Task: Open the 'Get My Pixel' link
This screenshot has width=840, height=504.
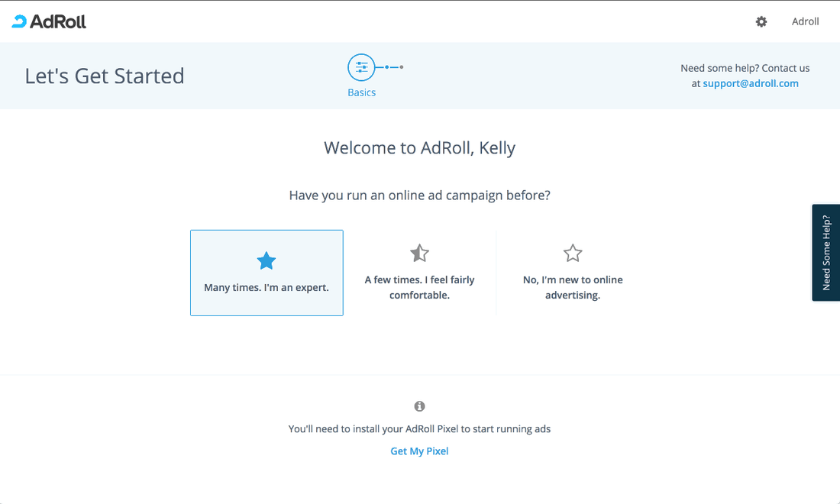Action: pos(419,451)
